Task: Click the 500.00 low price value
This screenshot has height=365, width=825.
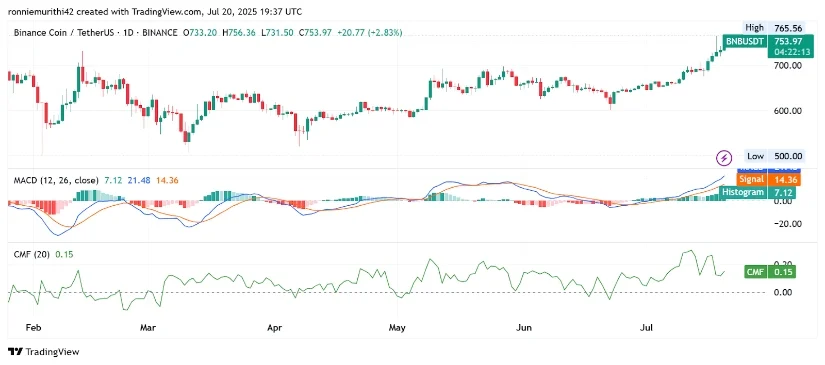Action: [x=787, y=156]
